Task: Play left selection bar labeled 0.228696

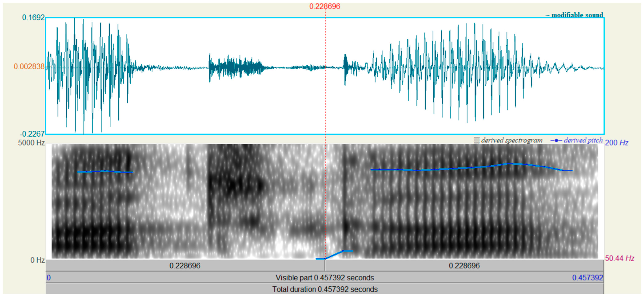Action: [x=185, y=266]
